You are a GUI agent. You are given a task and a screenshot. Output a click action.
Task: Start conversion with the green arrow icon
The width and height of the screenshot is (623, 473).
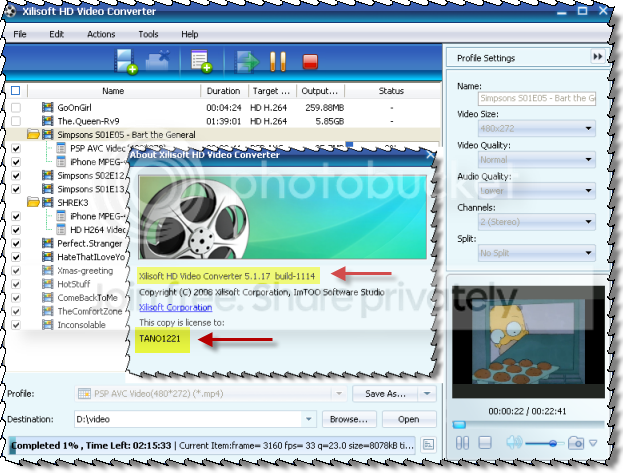coord(246,62)
